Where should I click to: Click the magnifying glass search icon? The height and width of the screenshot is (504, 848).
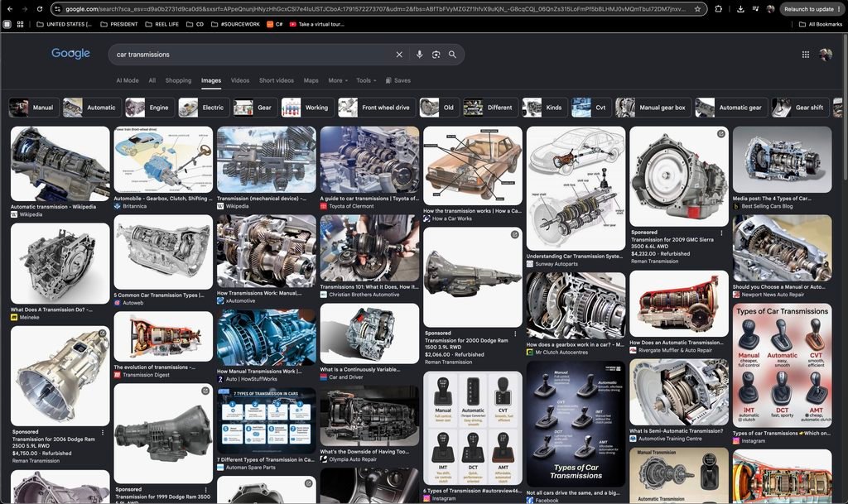point(452,55)
